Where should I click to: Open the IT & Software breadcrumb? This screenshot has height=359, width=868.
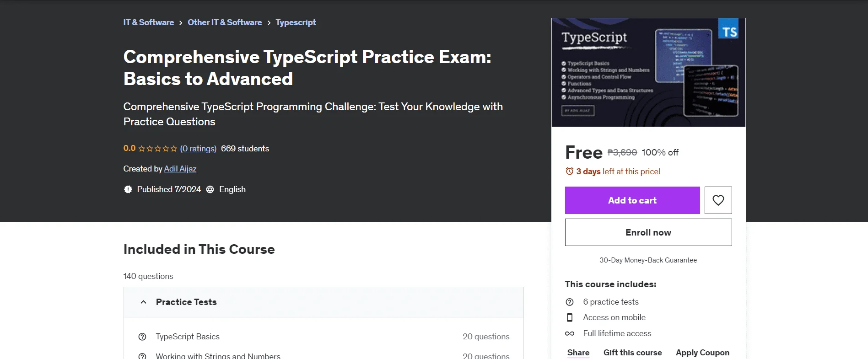coord(149,22)
